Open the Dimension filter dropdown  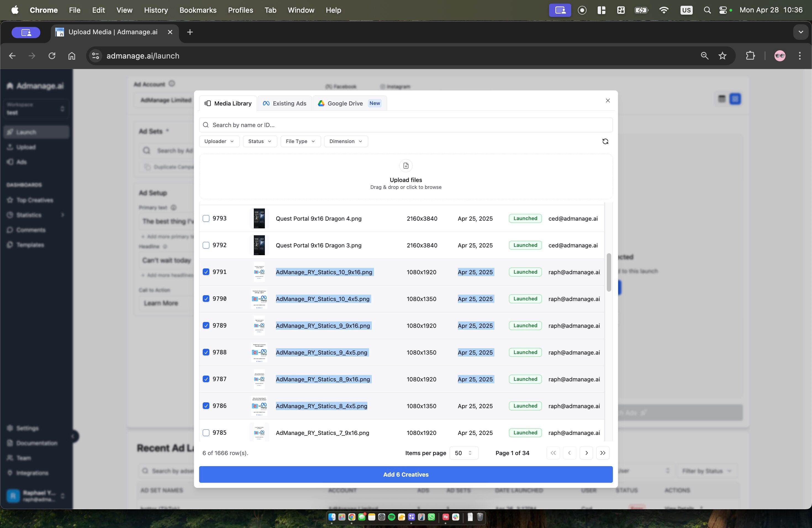pyautogui.click(x=346, y=141)
